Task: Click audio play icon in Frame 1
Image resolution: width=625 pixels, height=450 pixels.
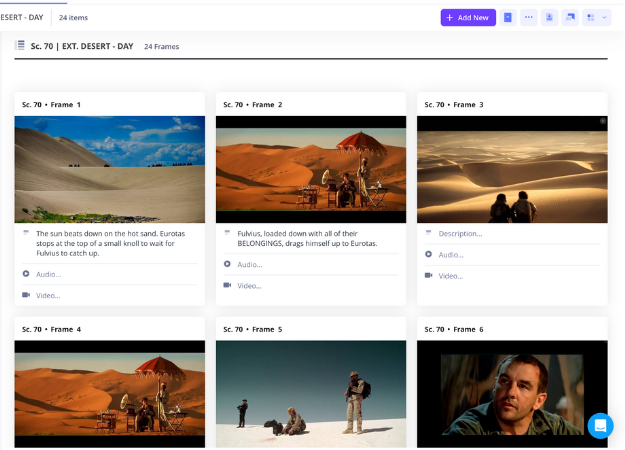Action: point(26,274)
